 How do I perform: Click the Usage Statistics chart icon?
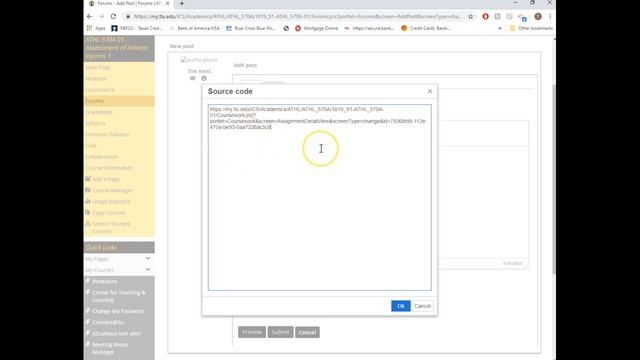pyautogui.click(x=88, y=201)
